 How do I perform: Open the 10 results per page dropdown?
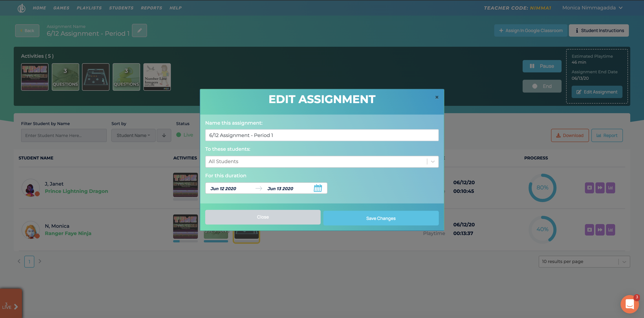pos(584,261)
